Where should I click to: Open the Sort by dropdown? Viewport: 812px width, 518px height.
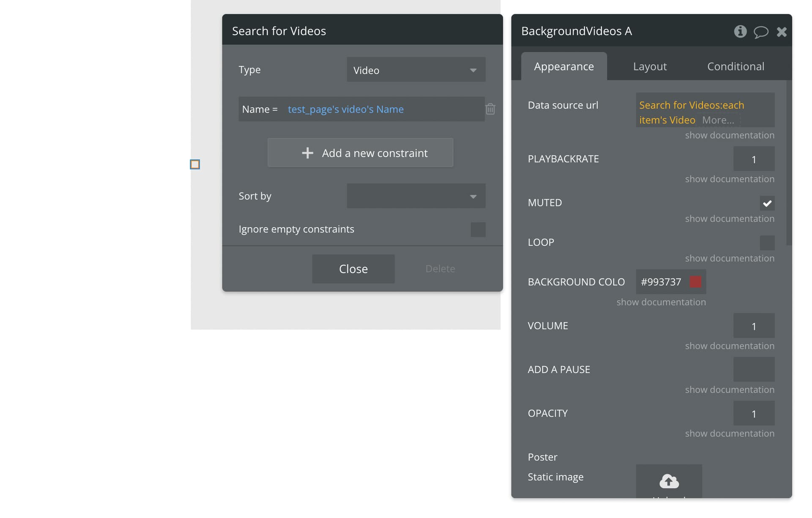(416, 196)
